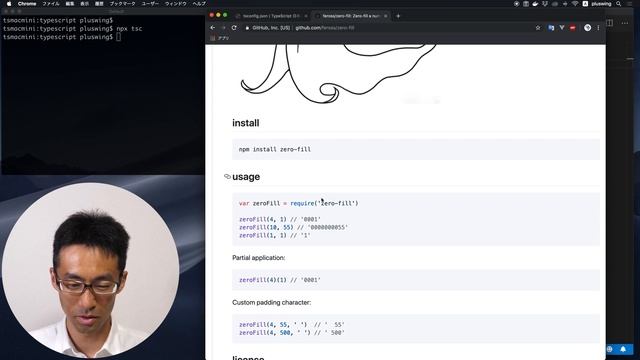Click the 'npm install zero-fill' code line
This screenshot has height=360, width=640.
tap(275, 149)
